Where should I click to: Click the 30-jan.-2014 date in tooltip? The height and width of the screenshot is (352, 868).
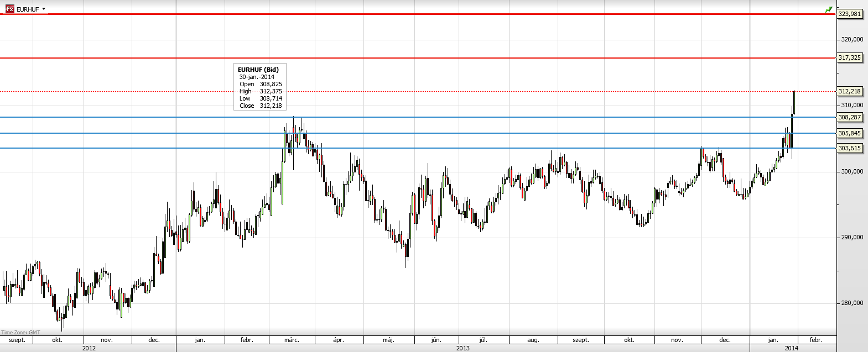(257, 77)
